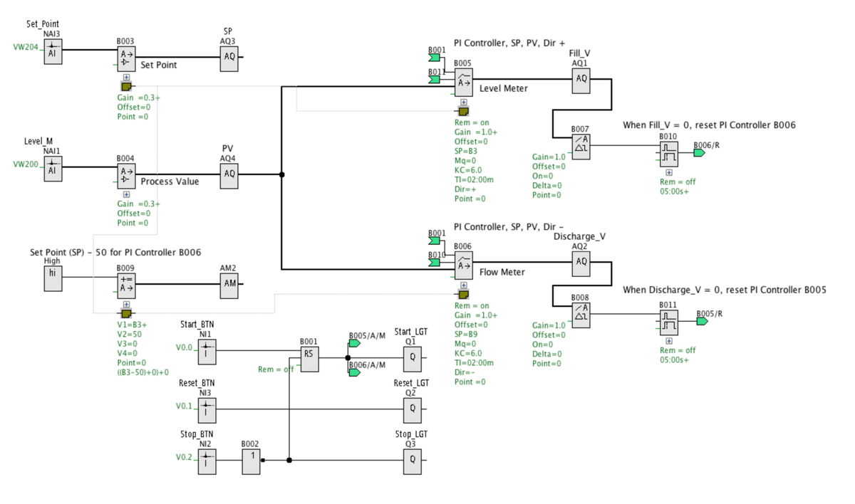
Task: Select the Stop_BTN NI2 input block
Action: point(207,461)
